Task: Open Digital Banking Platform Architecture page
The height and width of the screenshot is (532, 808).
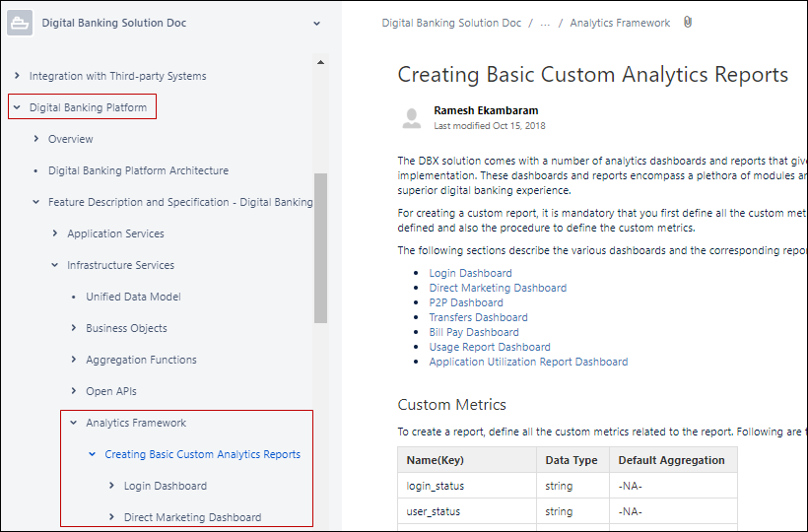Action: point(138,170)
